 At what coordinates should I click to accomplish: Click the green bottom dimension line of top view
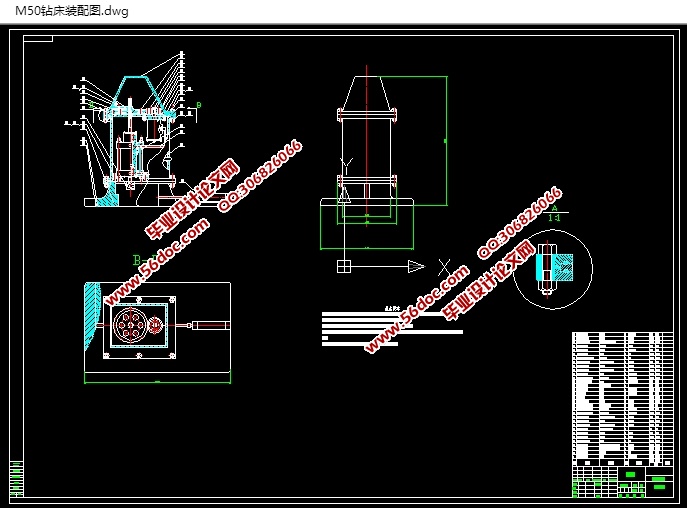[158, 382]
